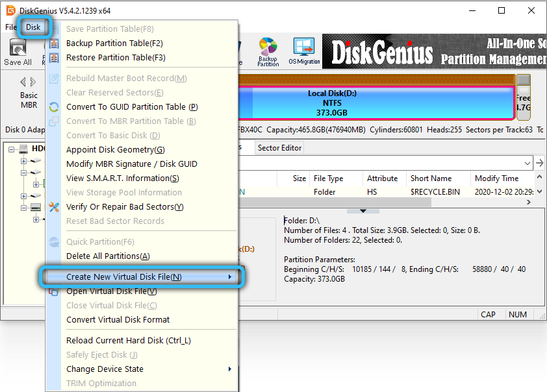The image size is (547, 392).
Task: Click the Verify Or Repair Bad Sectors icon
Action: 55,207
